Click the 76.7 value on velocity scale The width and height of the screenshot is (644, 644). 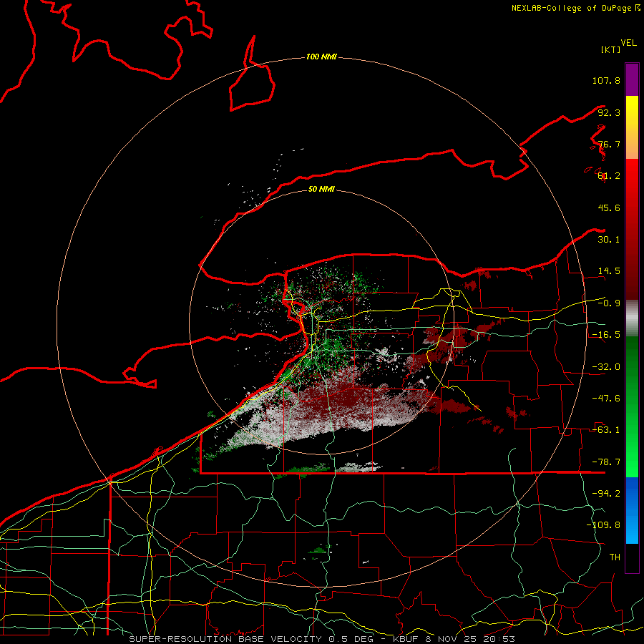pyautogui.click(x=609, y=144)
